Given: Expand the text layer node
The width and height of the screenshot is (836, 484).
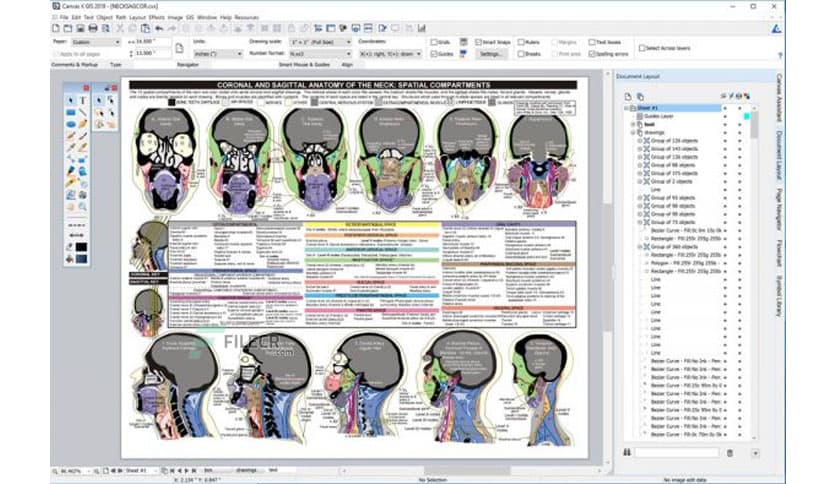Looking at the screenshot, I should point(633,124).
